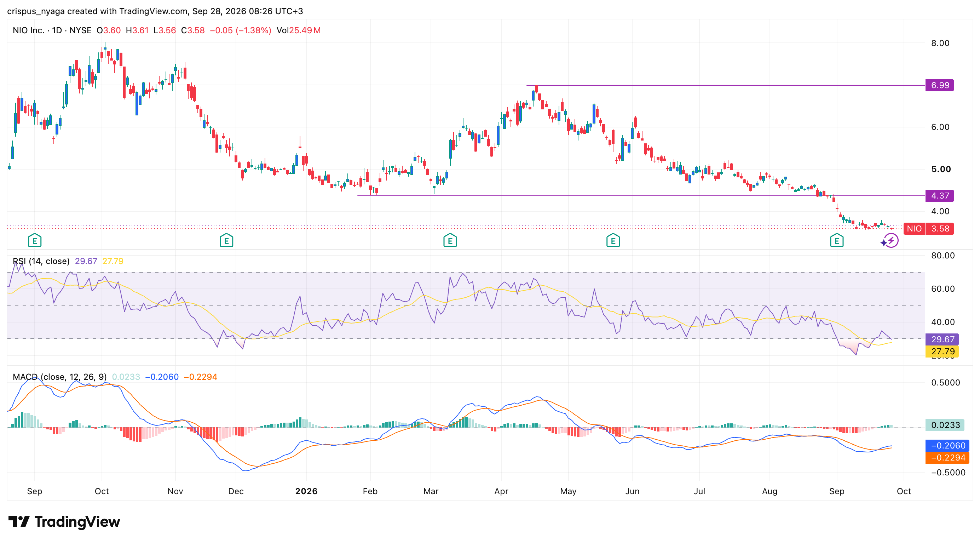Click the NIO Inc. · 1D · NYSE symbol title
This screenshot has width=980, height=543.
tap(52, 30)
